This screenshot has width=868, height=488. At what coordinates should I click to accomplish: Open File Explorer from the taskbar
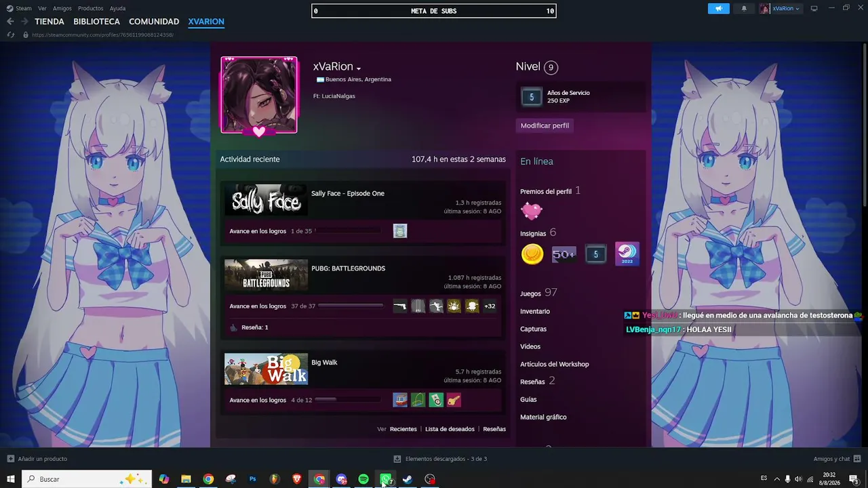[x=186, y=479]
